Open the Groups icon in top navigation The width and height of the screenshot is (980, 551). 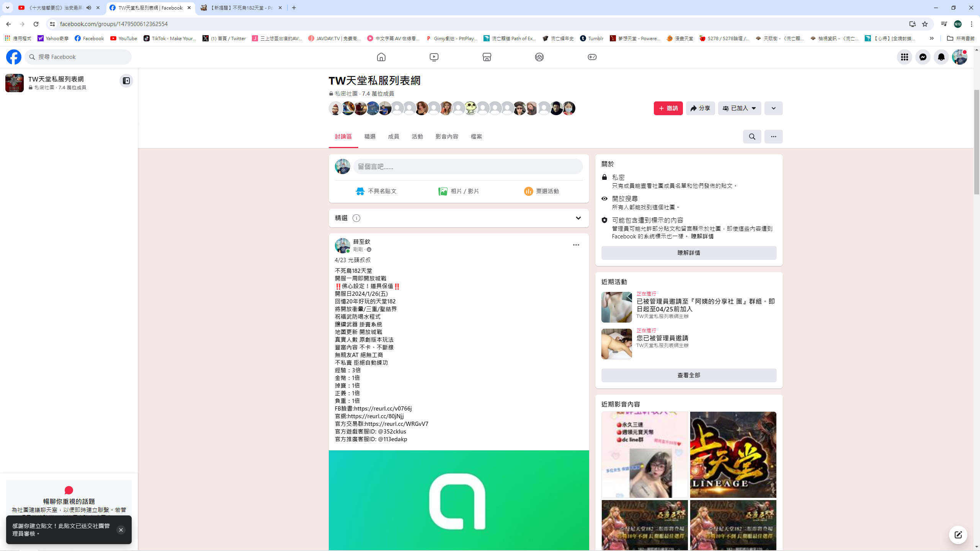click(x=539, y=57)
